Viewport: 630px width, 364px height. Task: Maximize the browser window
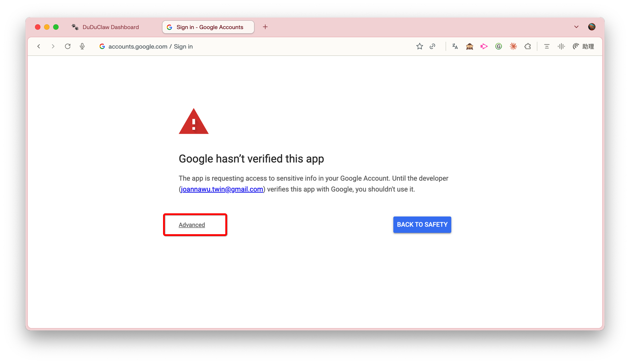pyautogui.click(x=56, y=27)
